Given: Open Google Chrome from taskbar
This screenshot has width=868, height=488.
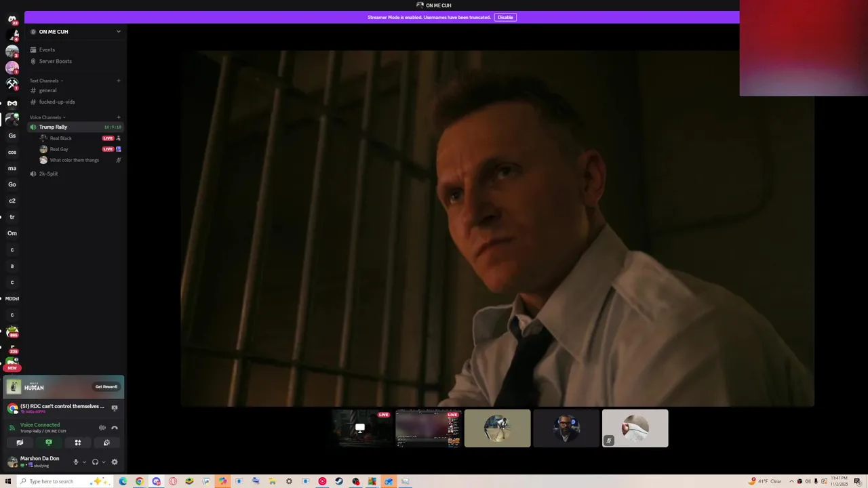Looking at the screenshot, I should [140, 481].
